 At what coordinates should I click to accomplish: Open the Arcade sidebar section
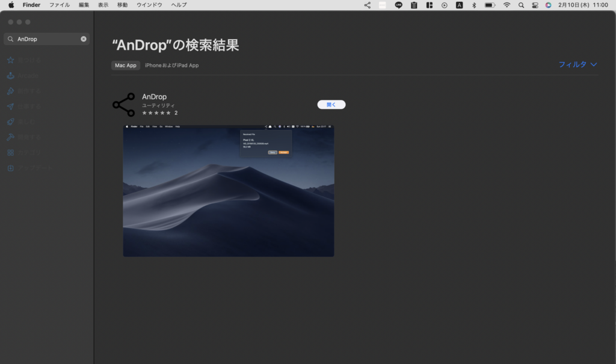coord(23,75)
